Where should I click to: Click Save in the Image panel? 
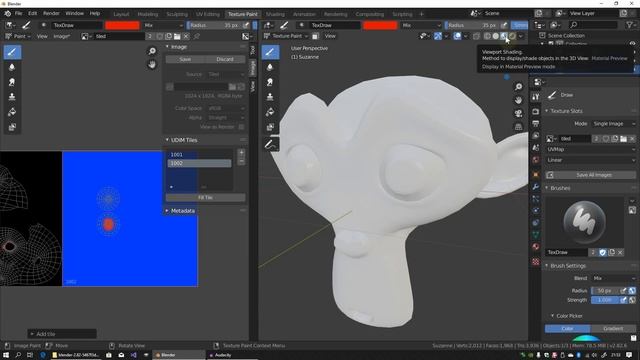coord(185,60)
